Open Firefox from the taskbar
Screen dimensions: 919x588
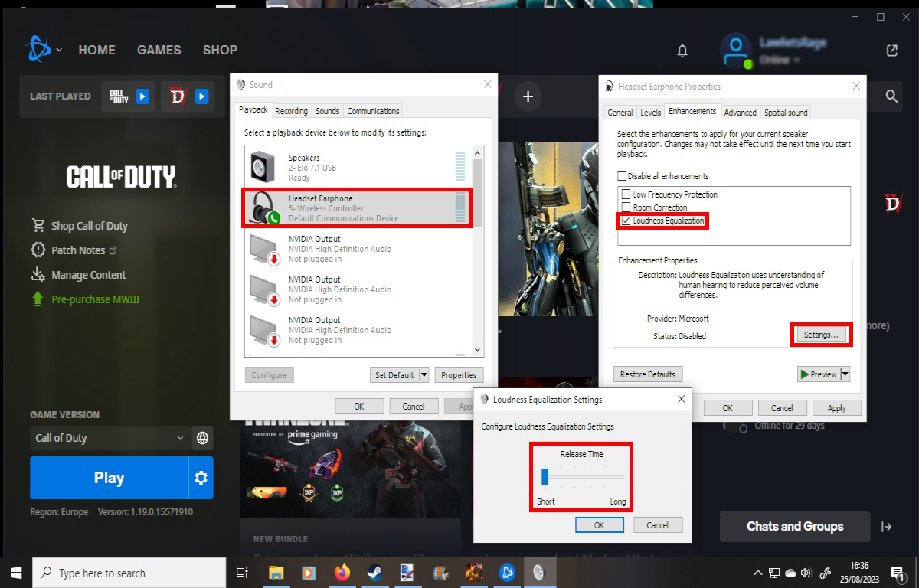coord(342,572)
